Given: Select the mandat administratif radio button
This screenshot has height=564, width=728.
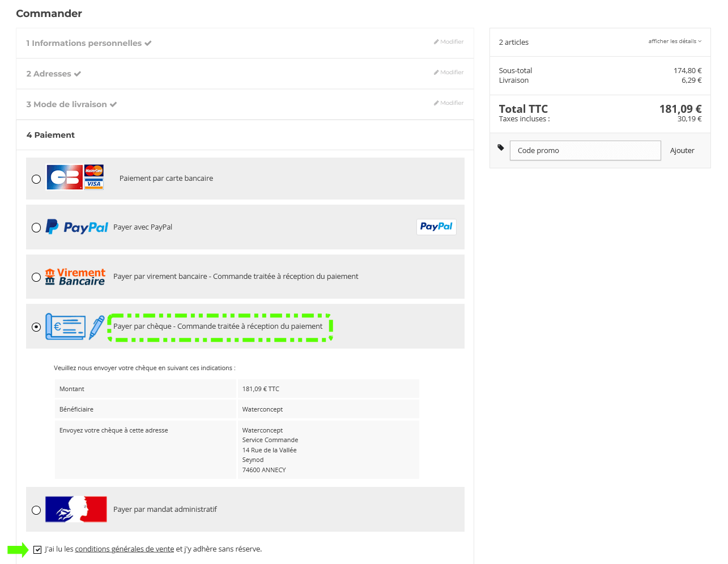Looking at the screenshot, I should click(x=36, y=510).
